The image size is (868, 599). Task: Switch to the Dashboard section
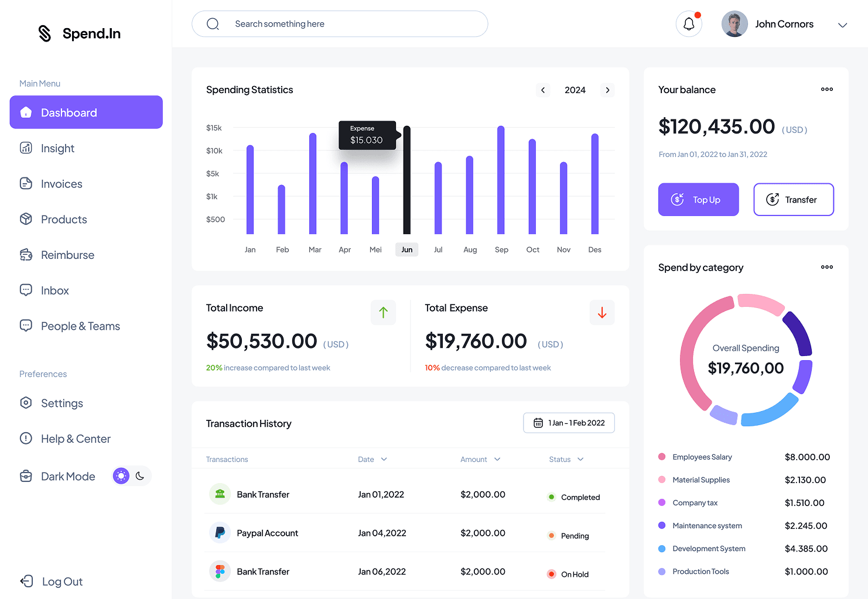point(69,112)
